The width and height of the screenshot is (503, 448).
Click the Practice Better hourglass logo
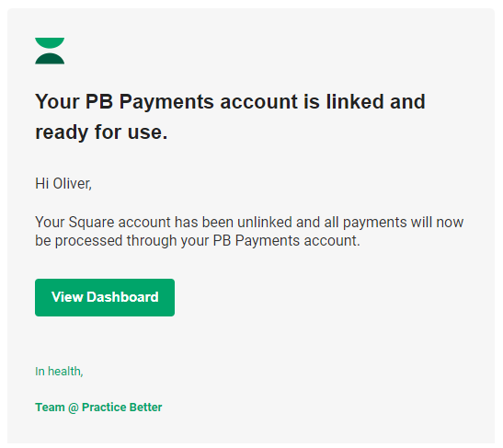pyautogui.click(x=50, y=51)
